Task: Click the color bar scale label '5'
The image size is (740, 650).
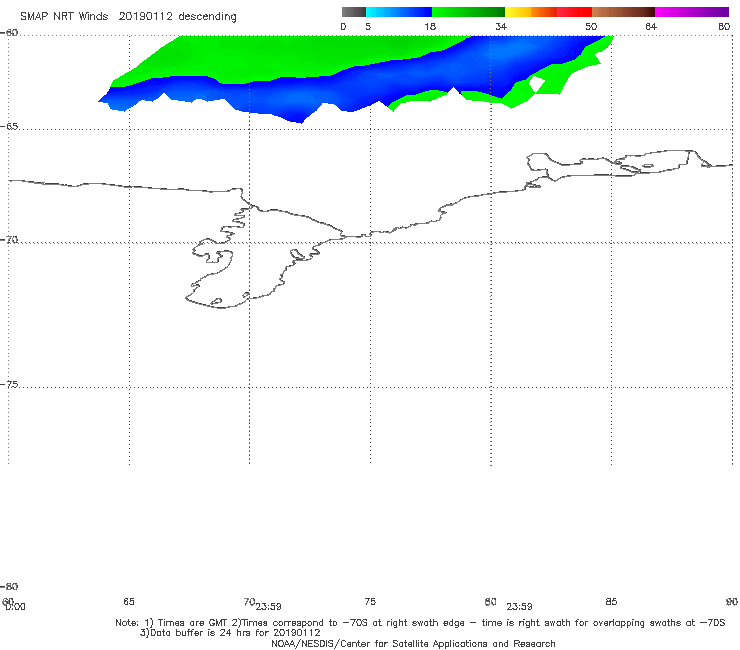Action: [368, 27]
